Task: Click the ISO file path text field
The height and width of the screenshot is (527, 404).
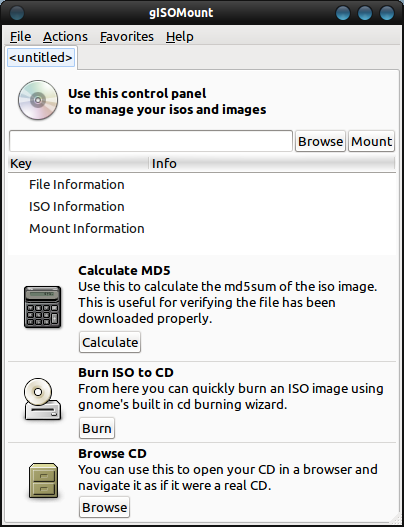Action: click(151, 141)
